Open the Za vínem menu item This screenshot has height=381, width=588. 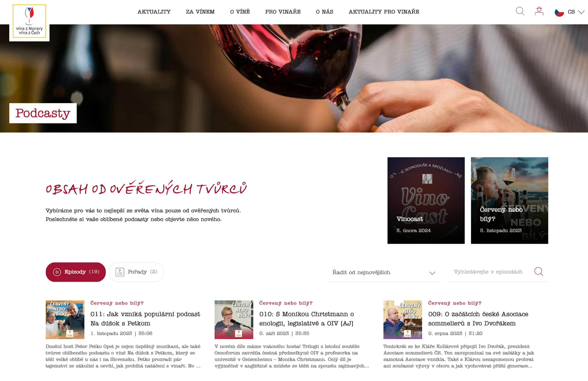point(200,12)
